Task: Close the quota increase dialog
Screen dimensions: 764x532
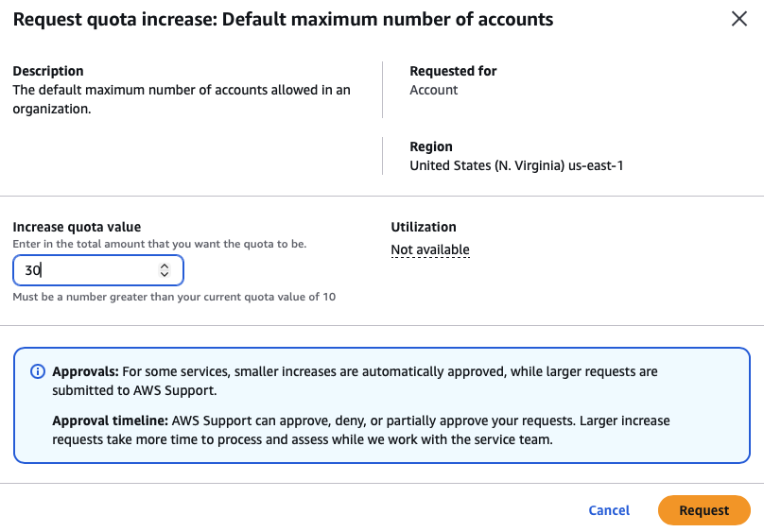Action: click(739, 19)
